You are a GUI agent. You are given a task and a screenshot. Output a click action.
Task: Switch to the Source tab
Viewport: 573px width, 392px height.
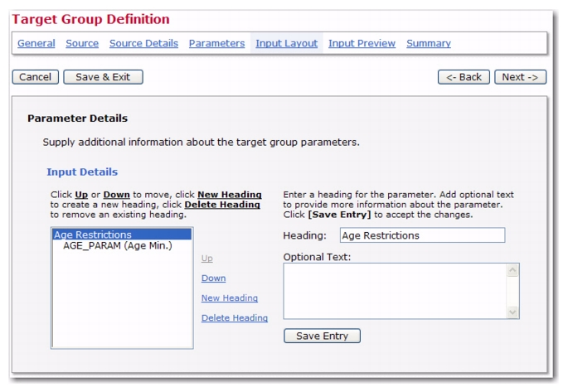point(82,43)
